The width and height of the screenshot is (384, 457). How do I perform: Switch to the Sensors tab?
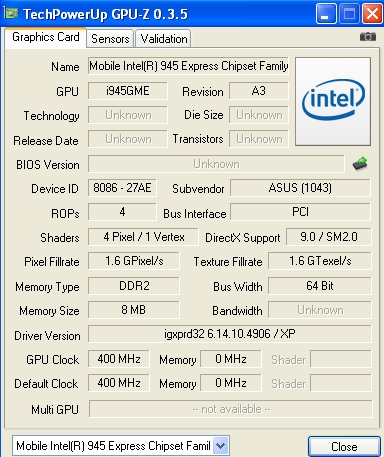tap(110, 39)
